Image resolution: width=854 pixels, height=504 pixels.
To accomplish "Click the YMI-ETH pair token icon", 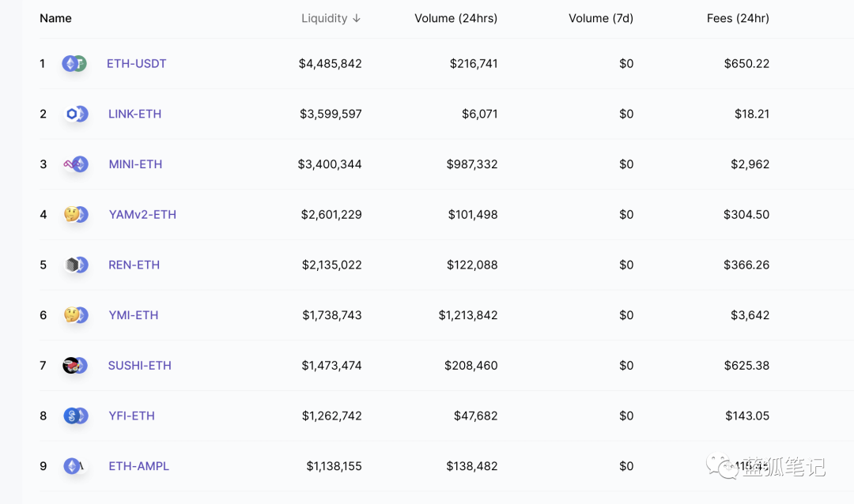I will click(76, 315).
